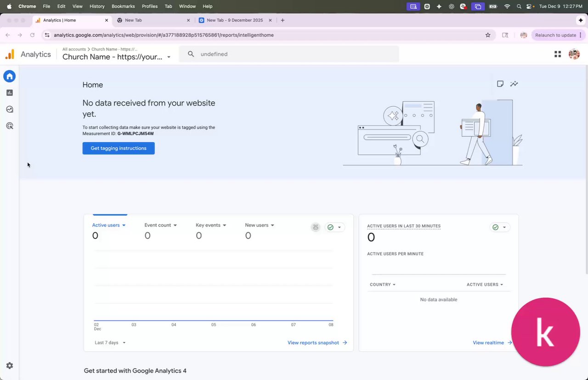Open the ACTIVE USERS column dropdown
Screen dimensions: 588x380
click(x=485, y=285)
